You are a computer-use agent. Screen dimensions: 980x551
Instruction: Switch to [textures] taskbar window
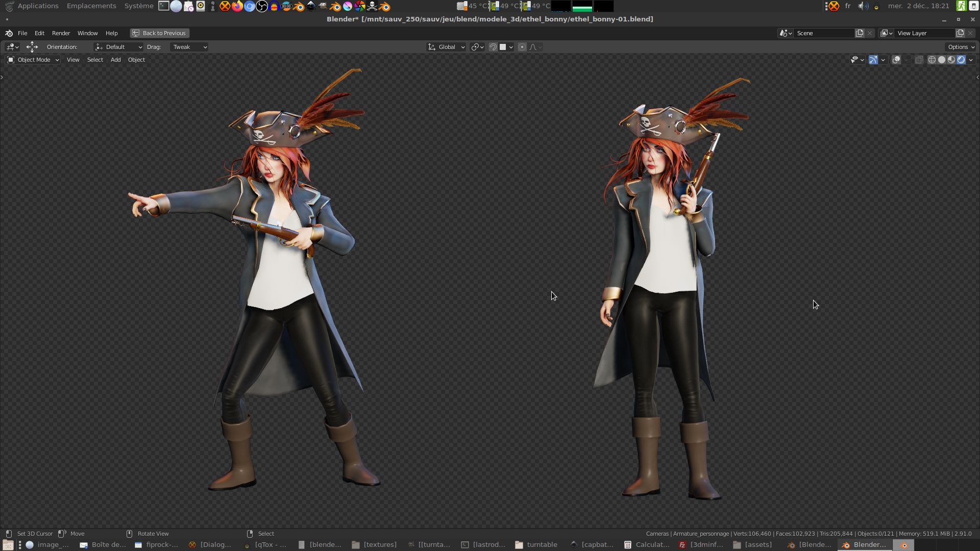click(374, 545)
